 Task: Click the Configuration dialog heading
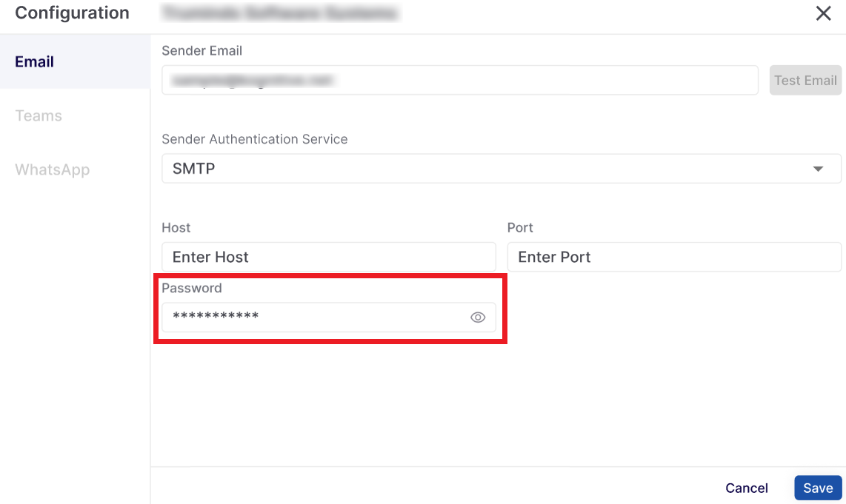72,13
